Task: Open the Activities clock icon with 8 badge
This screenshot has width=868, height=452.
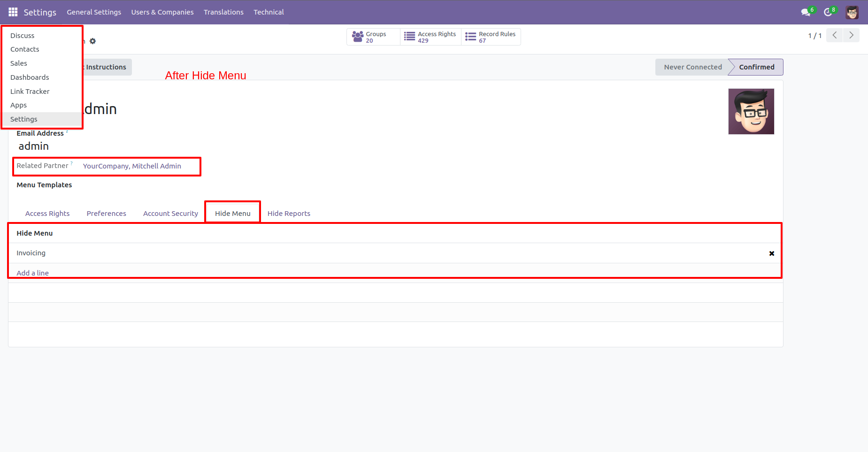Action: pyautogui.click(x=828, y=12)
